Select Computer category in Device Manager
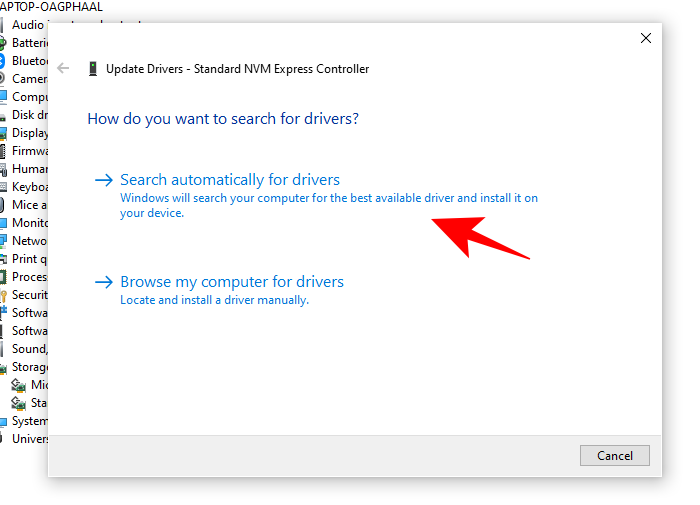The width and height of the screenshot is (700, 505). coord(30,97)
